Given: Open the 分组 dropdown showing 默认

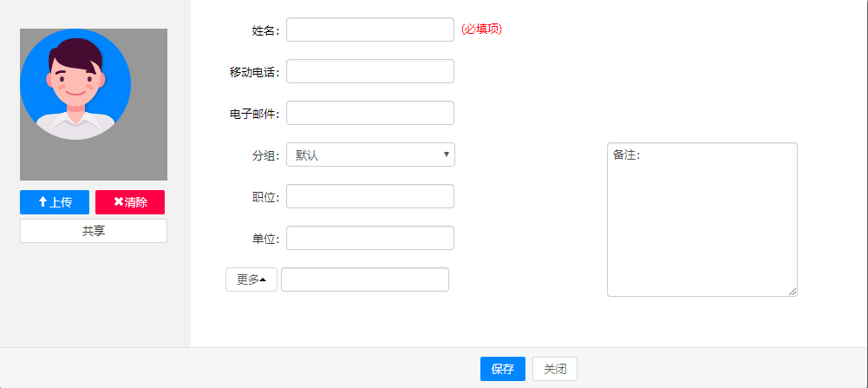Looking at the screenshot, I should (370, 155).
